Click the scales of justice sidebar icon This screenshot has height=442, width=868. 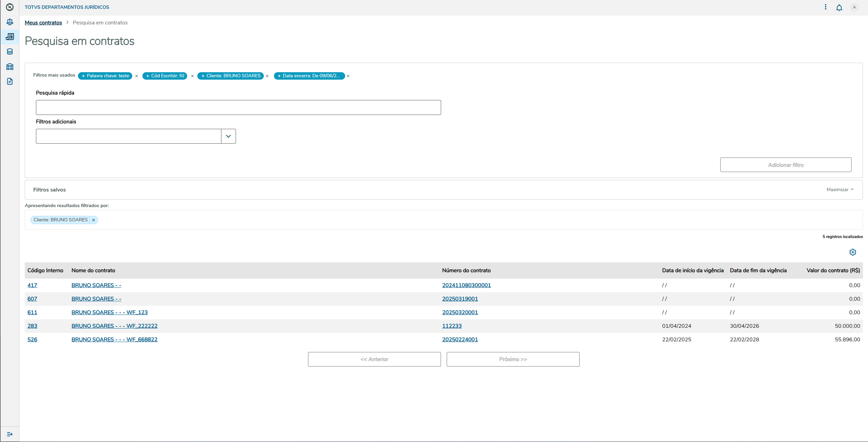pos(10,22)
